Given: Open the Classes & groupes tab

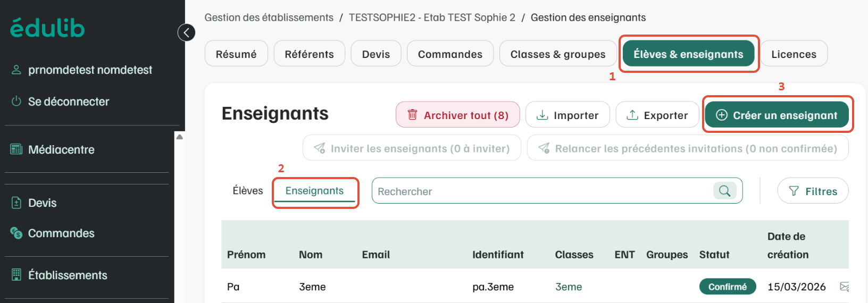Looking at the screenshot, I should [558, 54].
